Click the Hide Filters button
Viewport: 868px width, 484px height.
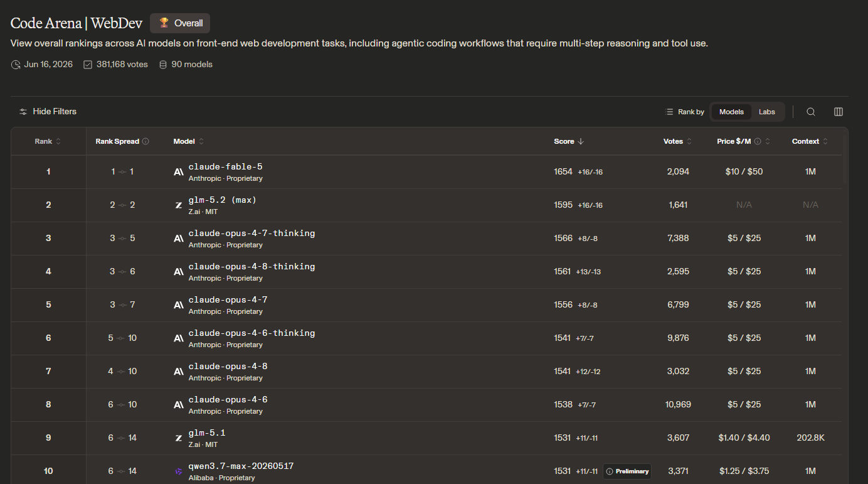(48, 112)
